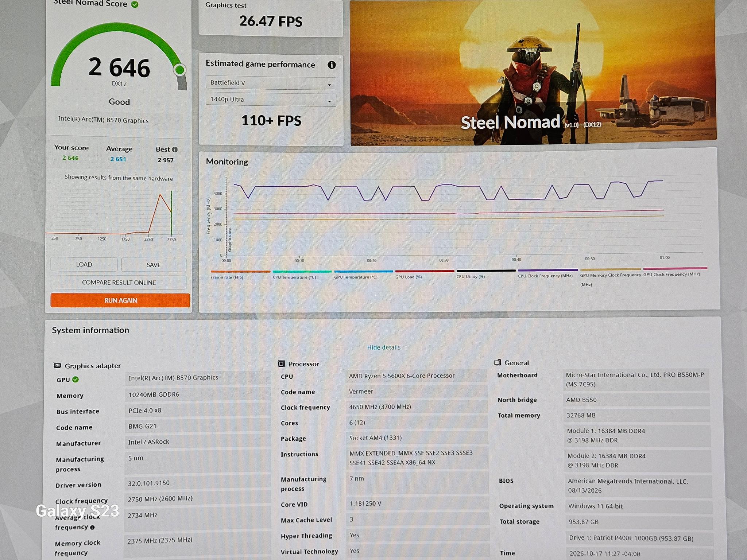Screen dimensions: 747x560
Task: Click the AMD B550 north bridge value
Action: tap(581, 400)
